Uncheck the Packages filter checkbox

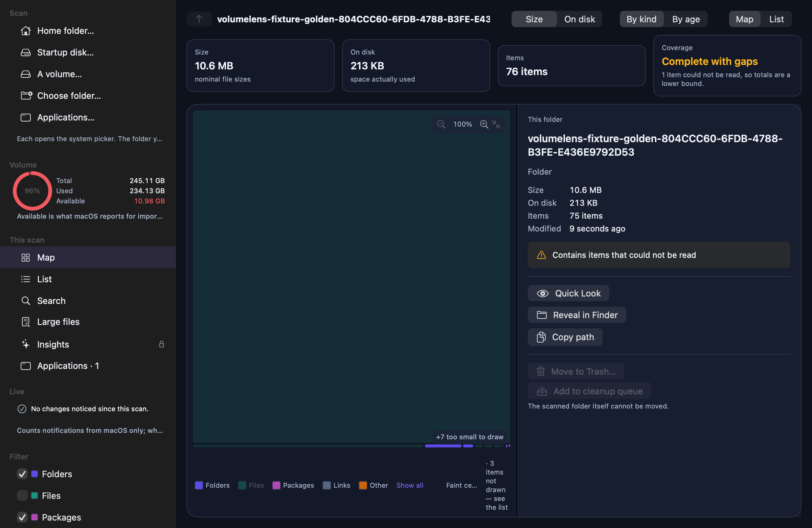(22, 518)
